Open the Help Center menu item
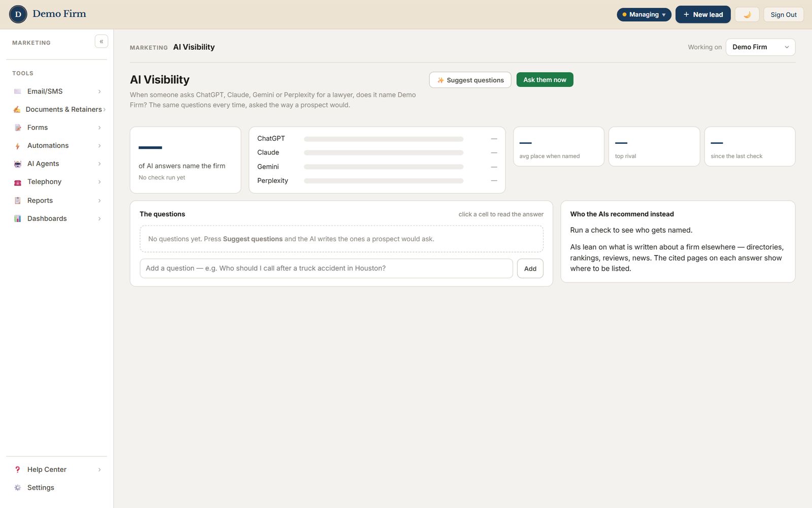Image resolution: width=812 pixels, height=508 pixels. [x=57, y=469]
